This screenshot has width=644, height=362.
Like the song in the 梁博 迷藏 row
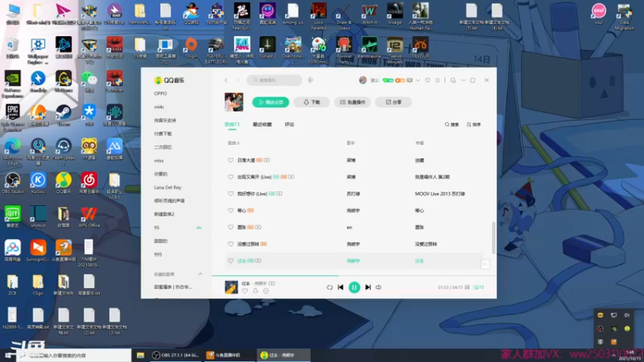230,160
